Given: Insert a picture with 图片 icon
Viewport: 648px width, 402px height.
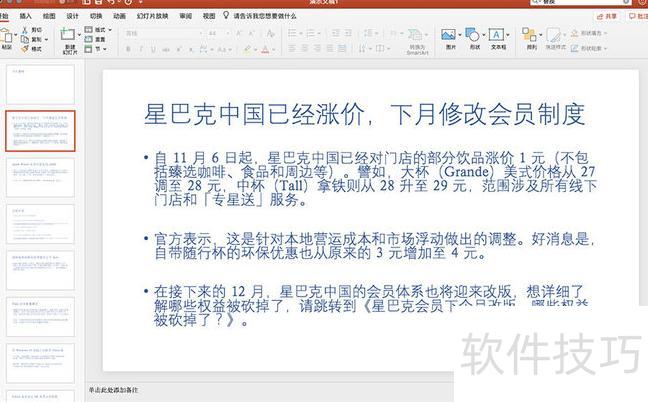Looking at the screenshot, I should pyautogui.click(x=448, y=35).
